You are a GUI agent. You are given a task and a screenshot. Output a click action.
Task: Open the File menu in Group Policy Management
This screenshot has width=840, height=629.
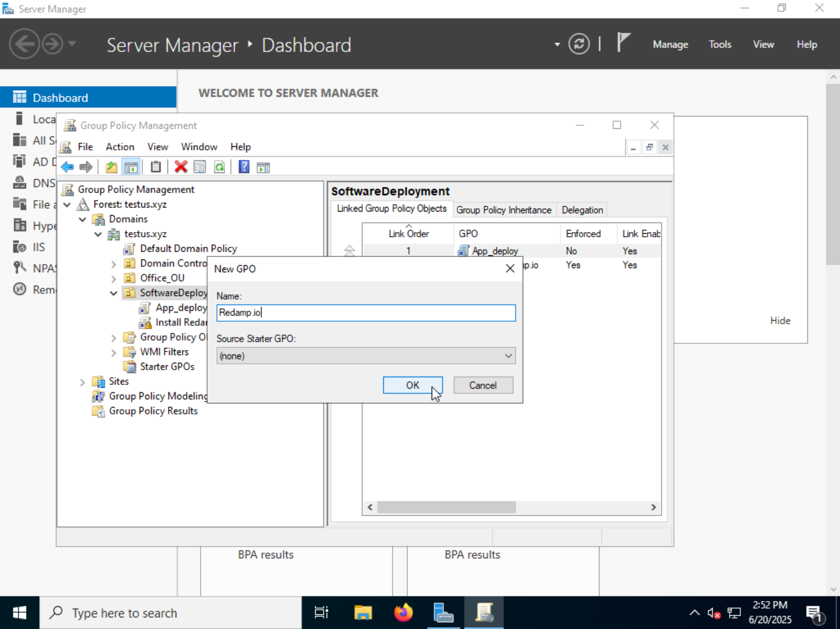point(85,147)
